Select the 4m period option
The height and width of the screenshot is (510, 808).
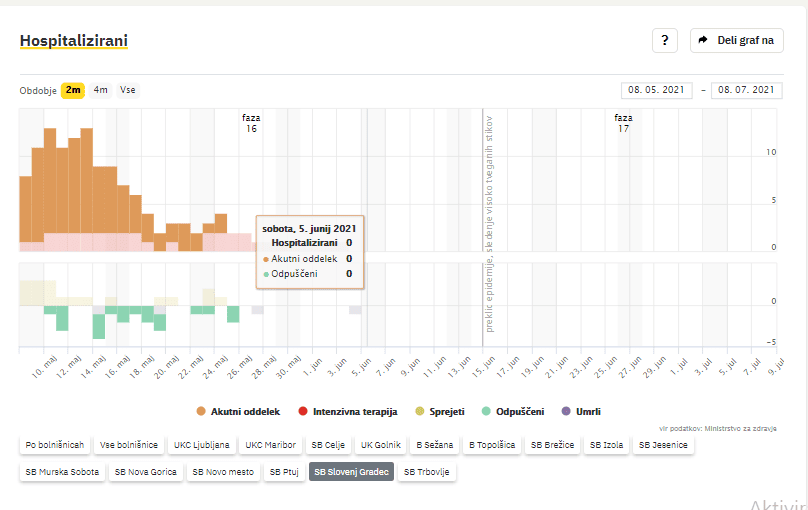[x=101, y=90]
